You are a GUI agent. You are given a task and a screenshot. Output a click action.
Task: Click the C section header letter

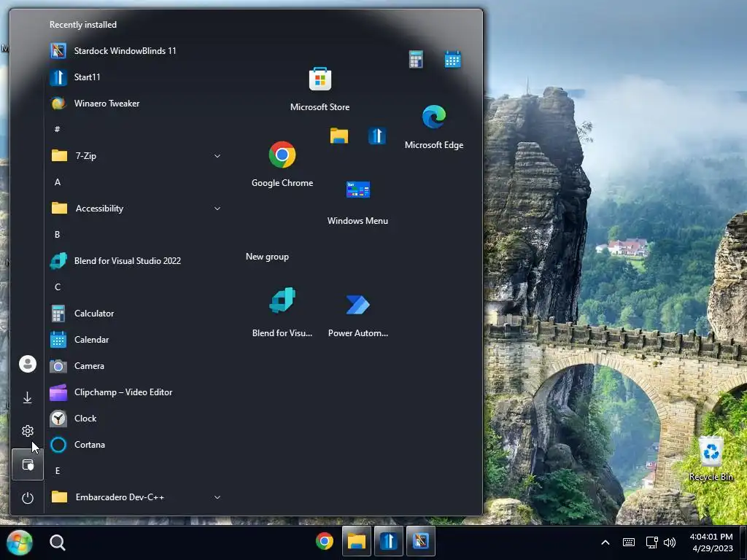(x=57, y=287)
